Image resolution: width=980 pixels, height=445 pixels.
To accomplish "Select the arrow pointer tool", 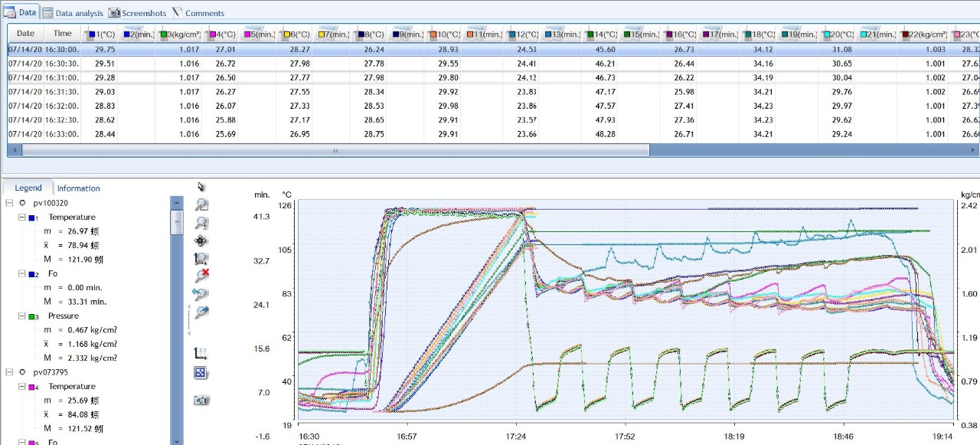I will pyautogui.click(x=201, y=186).
